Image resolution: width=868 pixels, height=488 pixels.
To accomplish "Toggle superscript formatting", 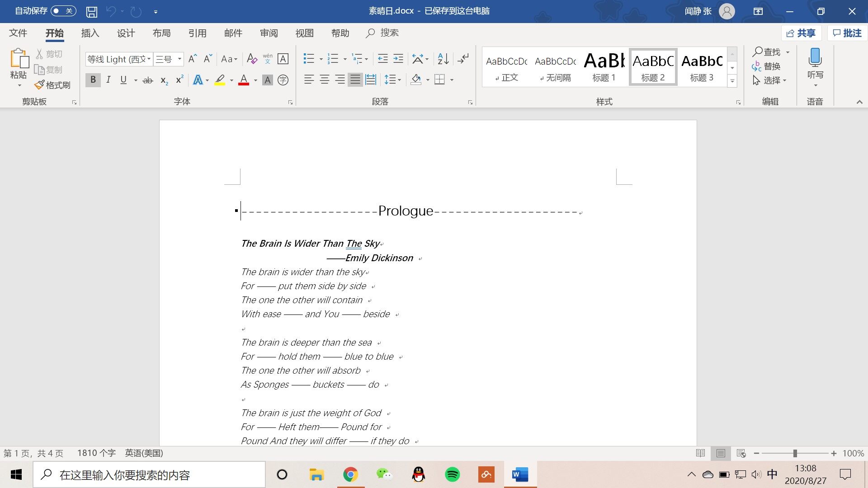I will point(179,80).
